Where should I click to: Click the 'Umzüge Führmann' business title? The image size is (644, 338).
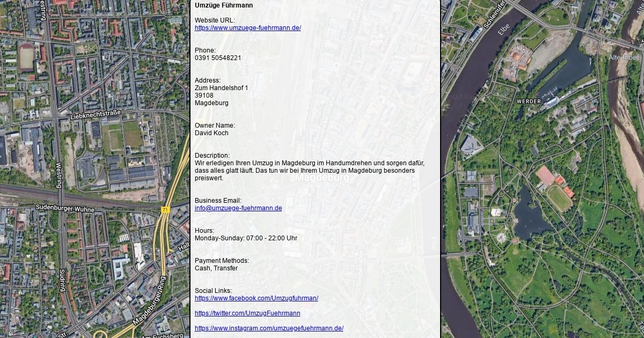[224, 5]
